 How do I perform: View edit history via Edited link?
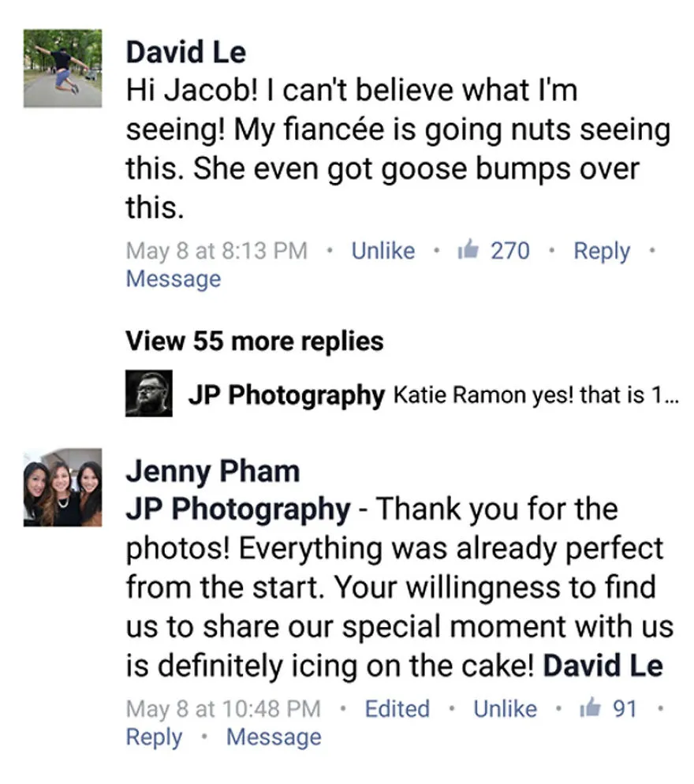[397, 708]
